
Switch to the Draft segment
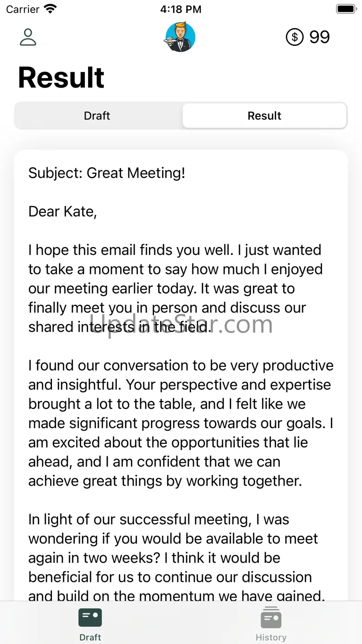[x=97, y=116]
